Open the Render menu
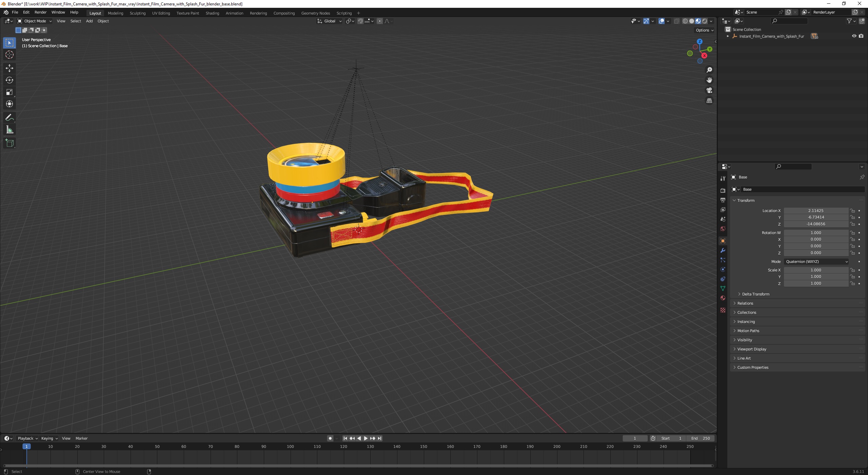This screenshot has height=475, width=868. pyautogui.click(x=40, y=12)
